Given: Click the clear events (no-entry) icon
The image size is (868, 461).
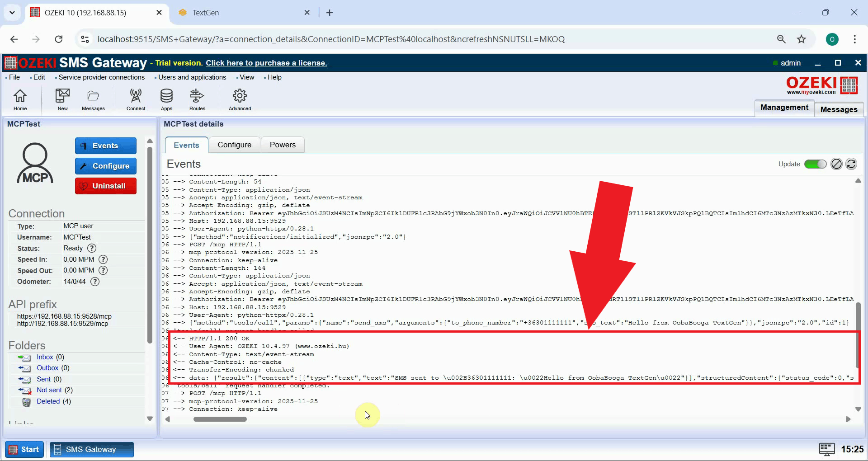Looking at the screenshot, I should click(836, 164).
